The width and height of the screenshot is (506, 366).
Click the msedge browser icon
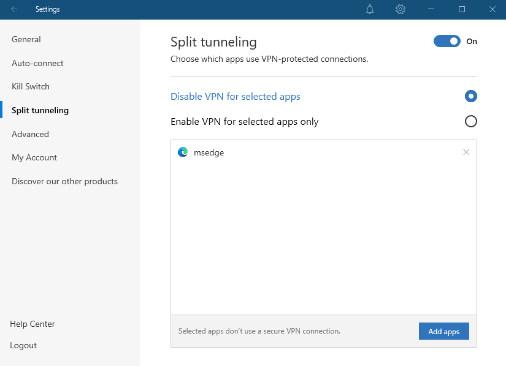183,152
